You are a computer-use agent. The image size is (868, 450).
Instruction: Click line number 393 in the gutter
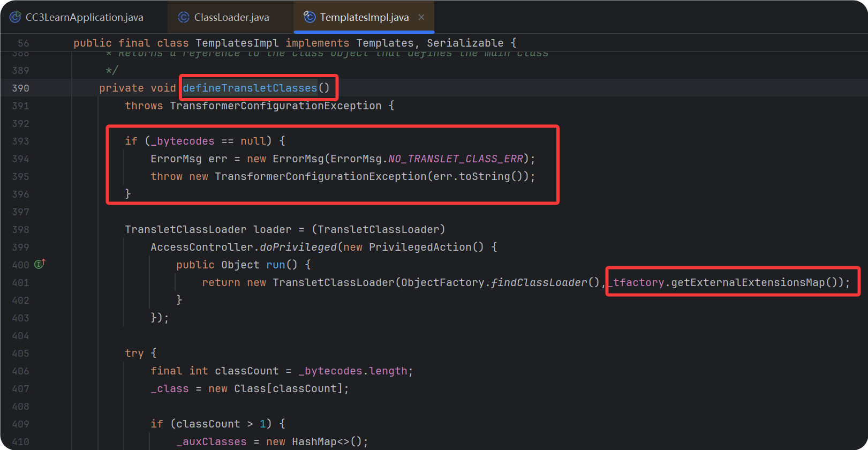point(20,141)
